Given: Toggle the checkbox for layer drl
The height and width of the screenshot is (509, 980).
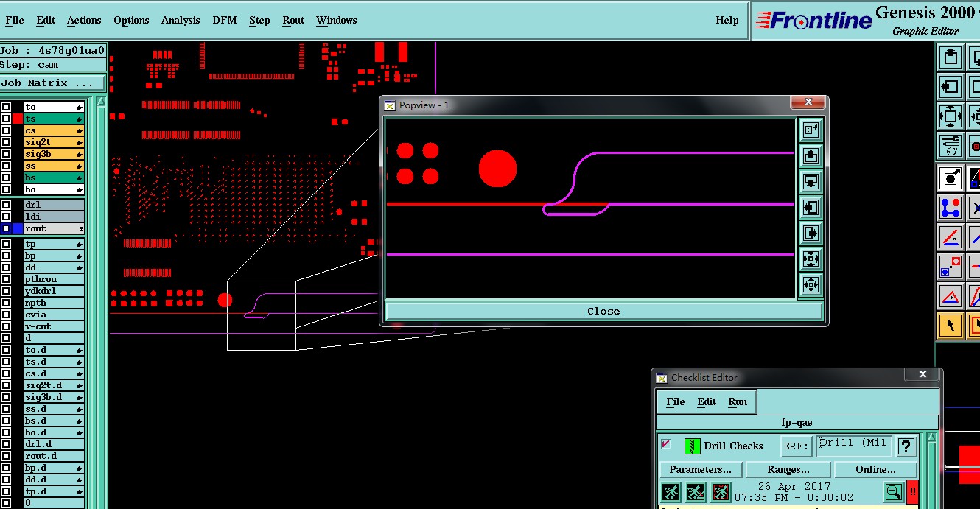Looking at the screenshot, I should point(6,205).
